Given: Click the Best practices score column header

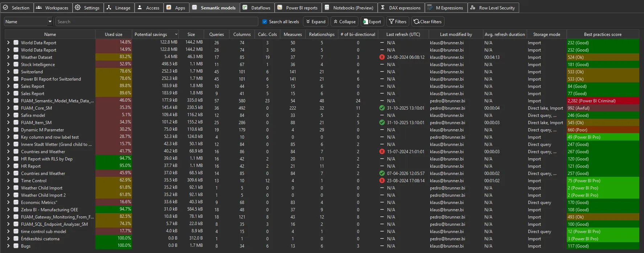Looking at the screenshot, I should 603,34.
